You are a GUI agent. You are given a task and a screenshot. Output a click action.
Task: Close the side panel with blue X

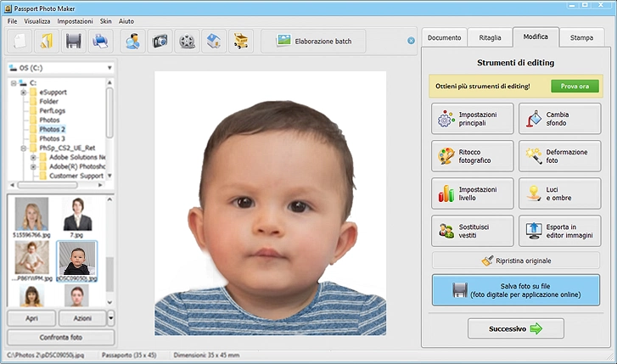coord(411,41)
